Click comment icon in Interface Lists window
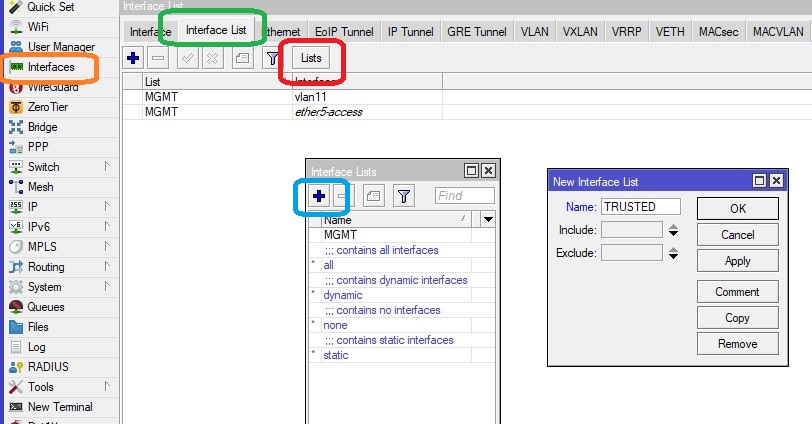812x424 pixels. [373, 196]
